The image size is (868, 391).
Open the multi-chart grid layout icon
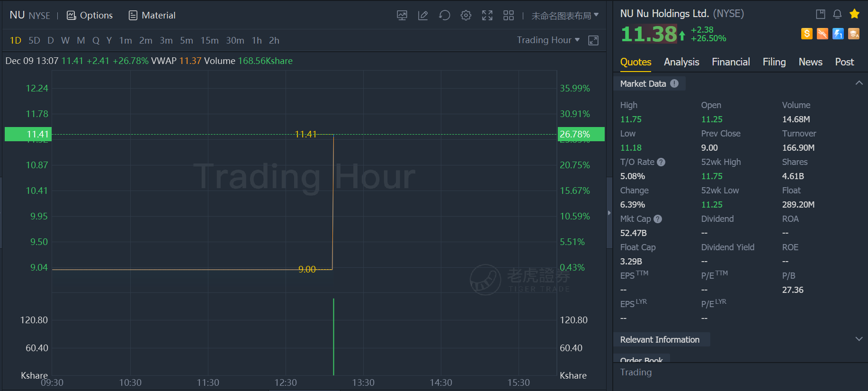point(509,16)
